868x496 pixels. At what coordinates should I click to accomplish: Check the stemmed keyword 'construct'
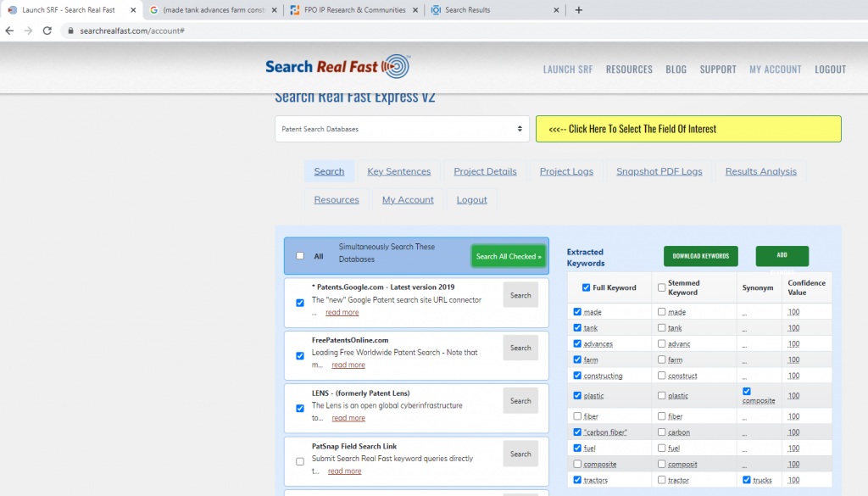pos(661,376)
